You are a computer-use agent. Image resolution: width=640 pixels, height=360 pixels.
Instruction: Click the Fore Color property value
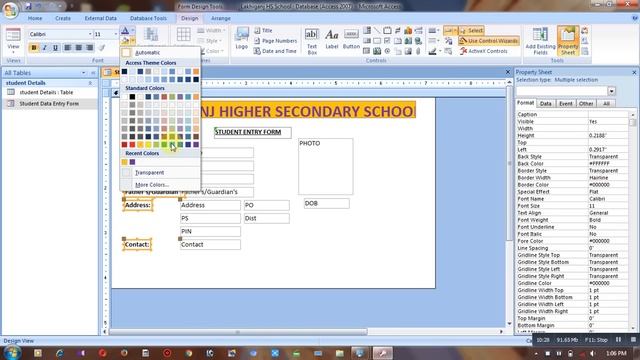(x=608, y=241)
